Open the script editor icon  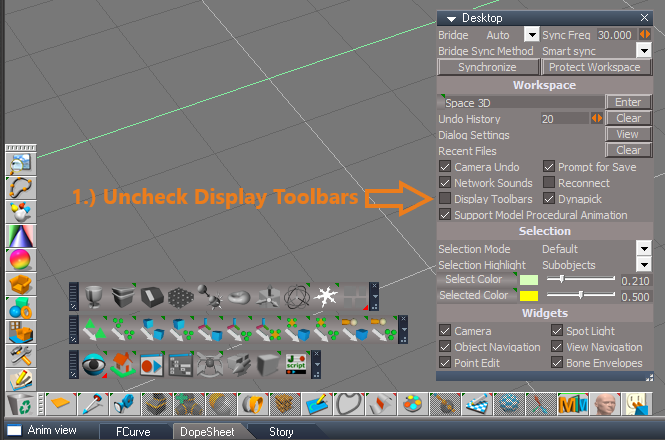click(296, 364)
